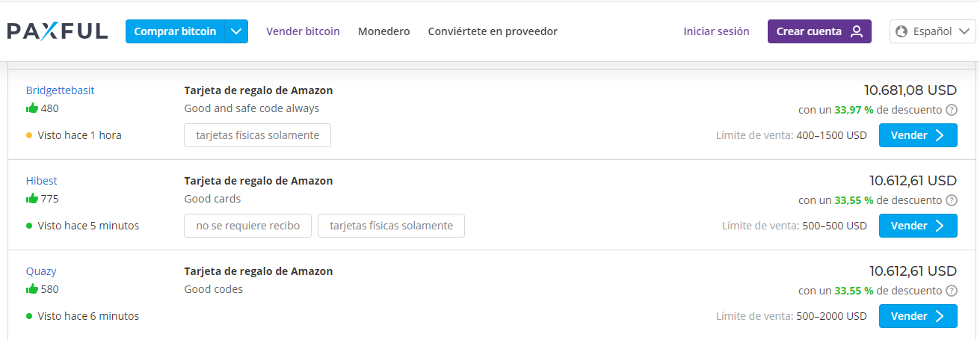
Task: Click the Límite de venta 500–500 USD text
Action: [x=795, y=226]
